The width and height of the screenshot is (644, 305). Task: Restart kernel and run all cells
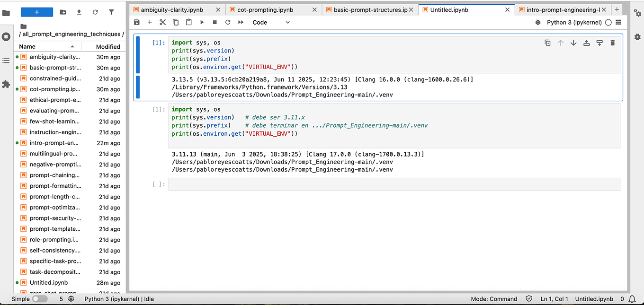[241, 22]
